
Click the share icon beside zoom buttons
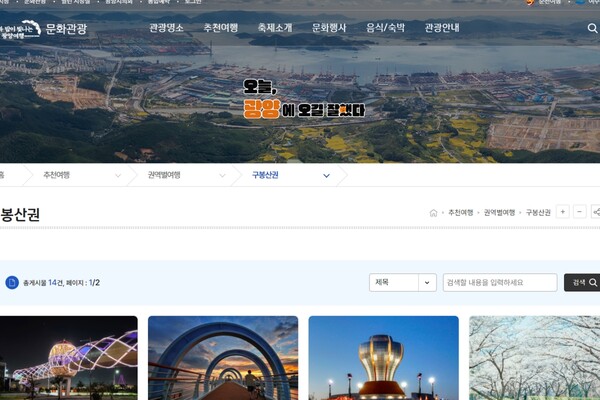click(596, 212)
